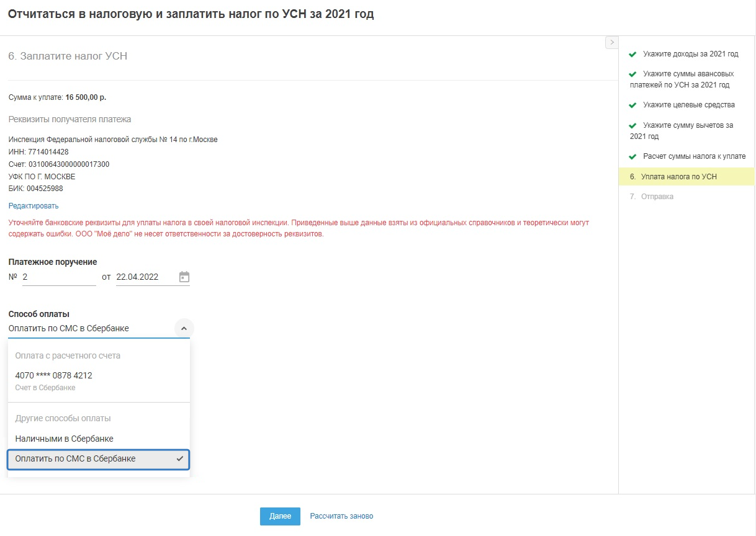
Task: Click the payment order number field
Action: click(58, 277)
